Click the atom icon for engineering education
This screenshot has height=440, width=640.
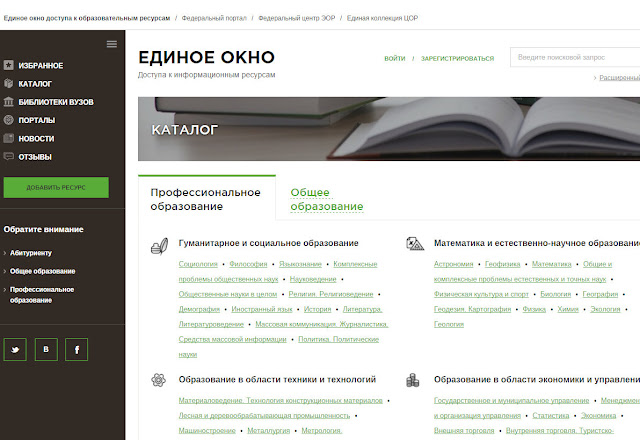point(158,380)
